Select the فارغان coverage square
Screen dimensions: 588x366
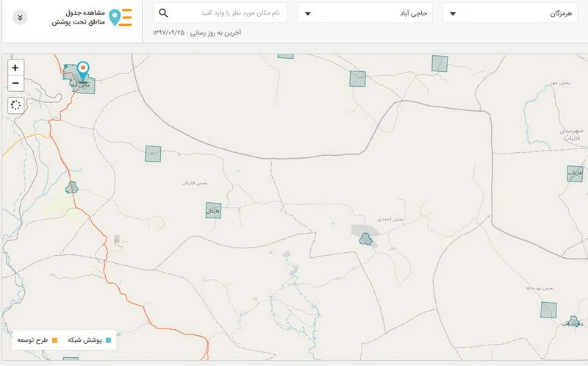213,211
